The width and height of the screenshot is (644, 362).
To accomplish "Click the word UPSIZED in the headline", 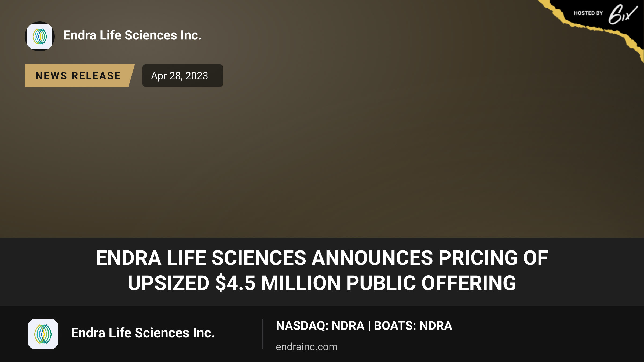I will point(169,283).
